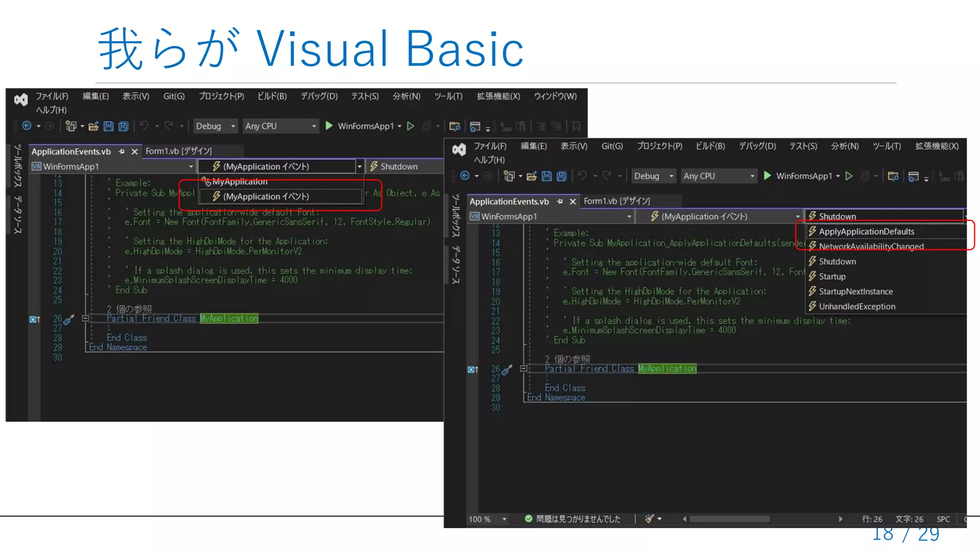Start WinFormsApp1 in left window
This screenshot has width=980, height=551.
362,126
